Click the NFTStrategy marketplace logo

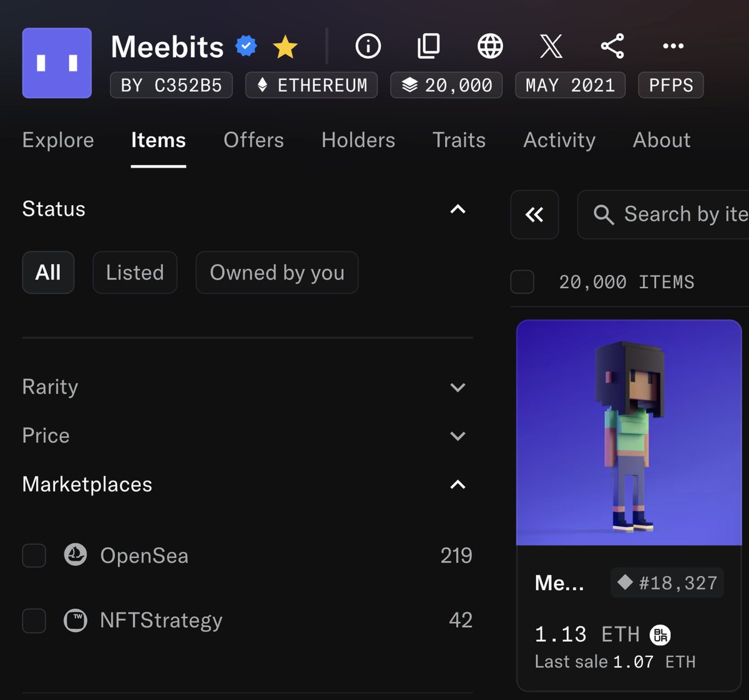tap(76, 620)
